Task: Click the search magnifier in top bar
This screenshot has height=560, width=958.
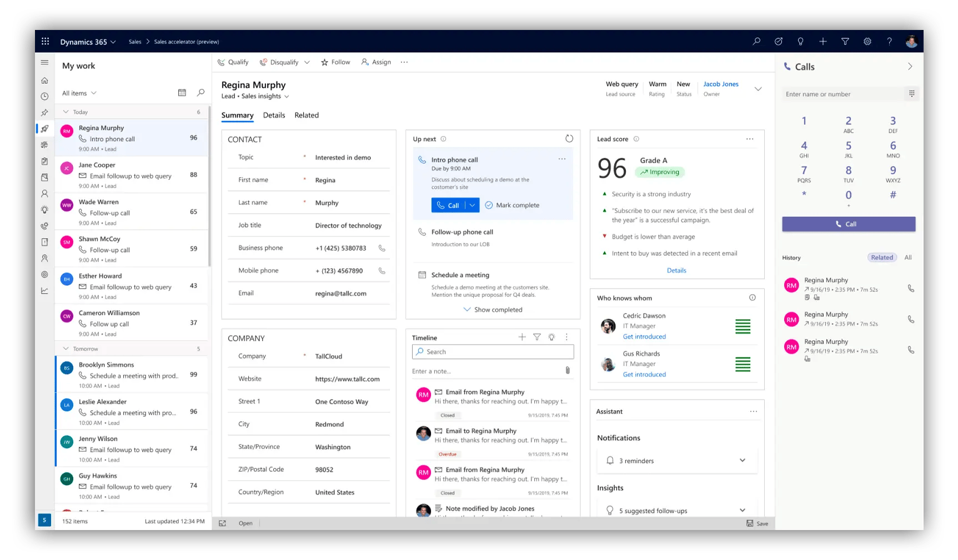Action: pyautogui.click(x=756, y=42)
